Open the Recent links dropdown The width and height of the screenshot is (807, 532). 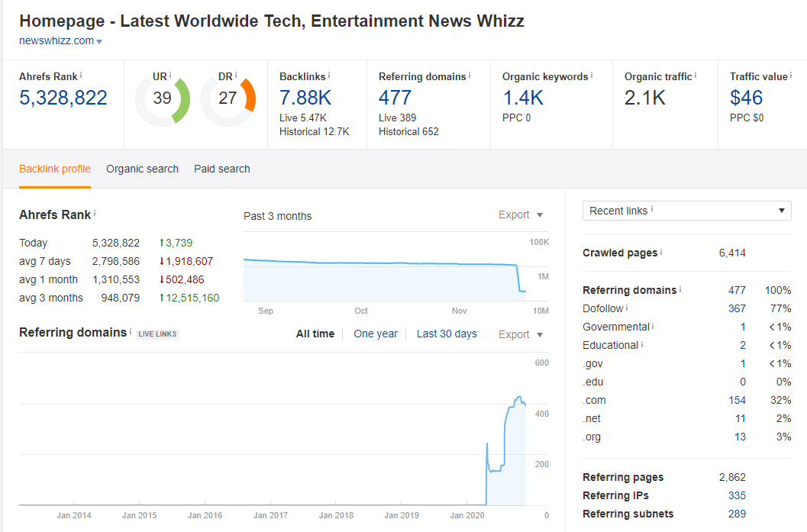click(x=686, y=211)
